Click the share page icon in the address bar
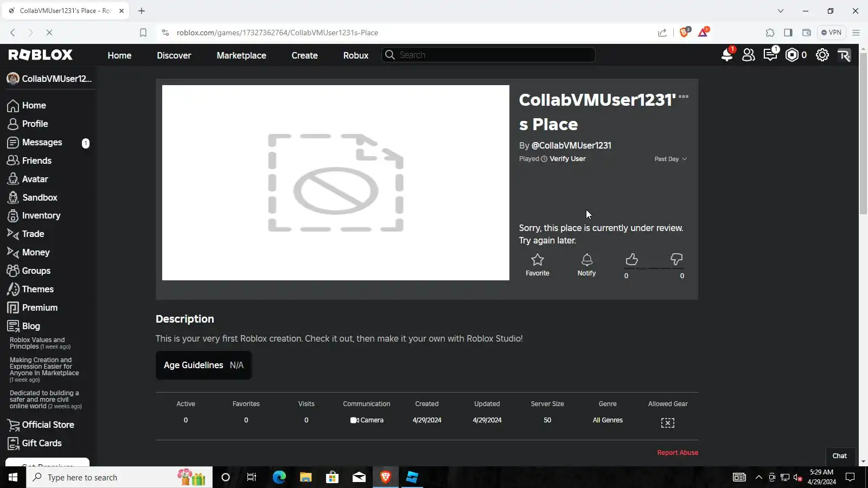 tap(662, 33)
